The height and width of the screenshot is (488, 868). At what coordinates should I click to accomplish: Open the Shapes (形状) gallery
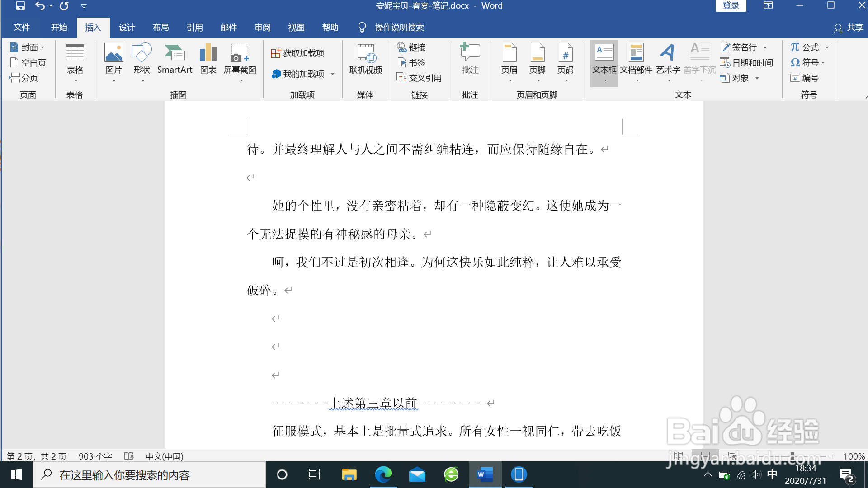[x=142, y=63]
